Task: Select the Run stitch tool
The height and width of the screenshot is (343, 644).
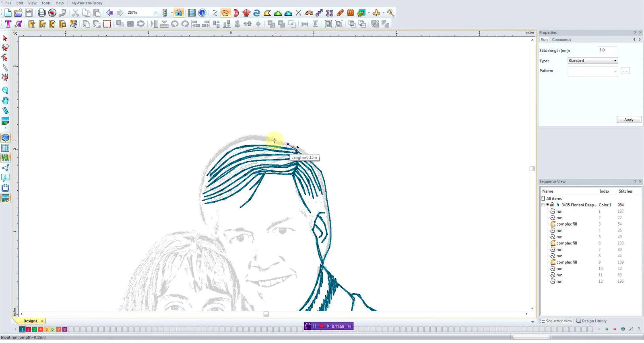Action: 225,13
